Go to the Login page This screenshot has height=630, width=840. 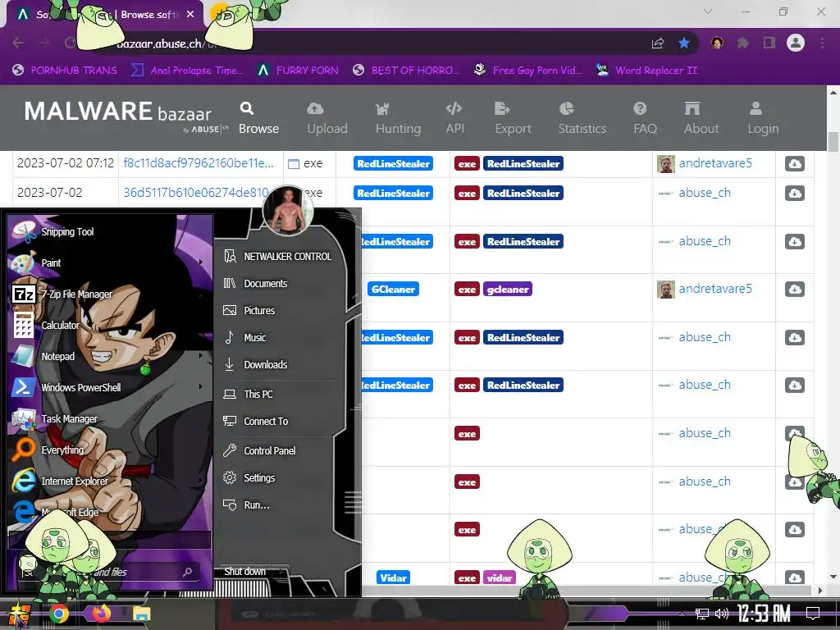coord(763,118)
